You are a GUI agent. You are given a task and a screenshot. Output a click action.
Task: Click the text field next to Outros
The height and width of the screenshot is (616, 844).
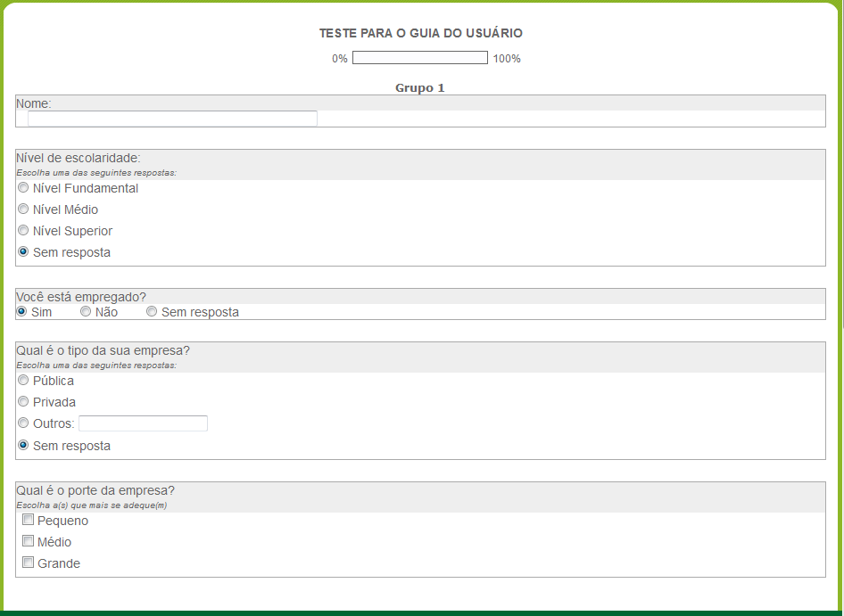[143, 423]
